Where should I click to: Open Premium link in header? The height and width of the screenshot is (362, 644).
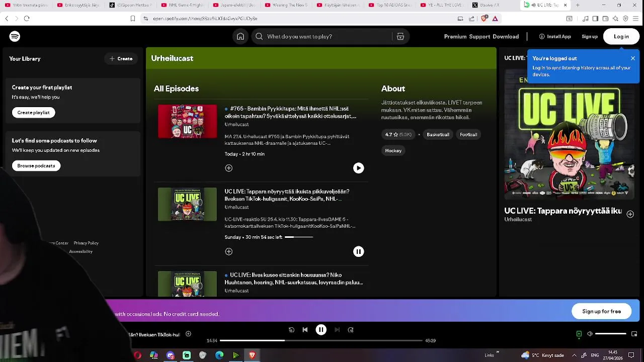455,36
